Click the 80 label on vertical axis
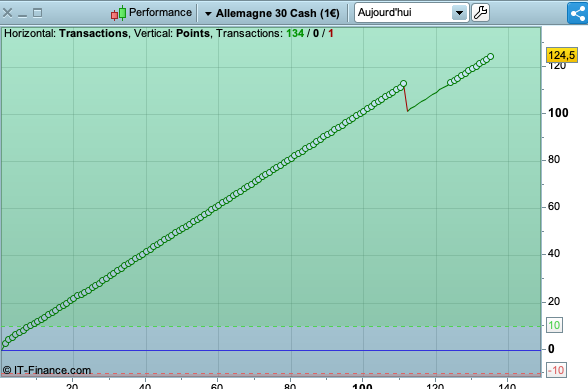The height and width of the screenshot is (389, 588). tap(554, 159)
